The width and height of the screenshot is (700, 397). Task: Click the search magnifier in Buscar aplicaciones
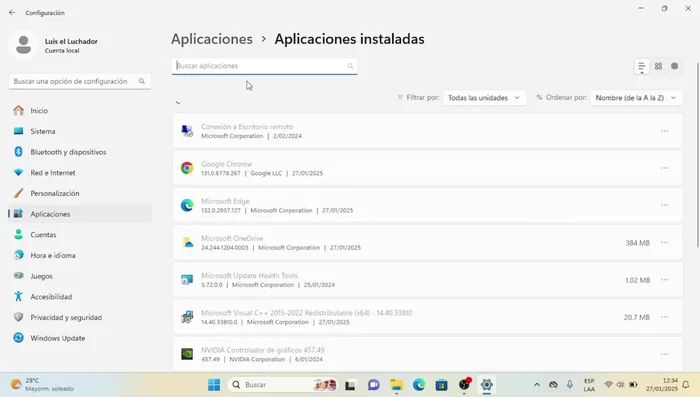tap(350, 66)
